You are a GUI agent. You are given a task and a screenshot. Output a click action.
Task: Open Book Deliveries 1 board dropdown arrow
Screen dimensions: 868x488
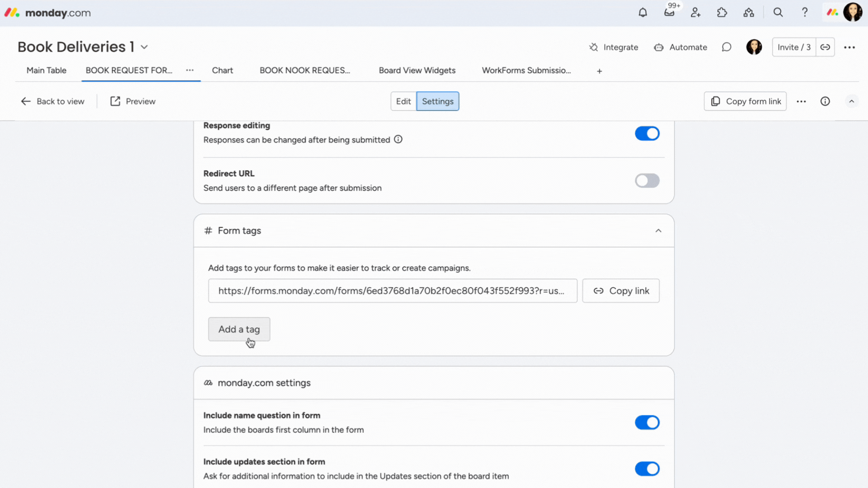coord(144,47)
